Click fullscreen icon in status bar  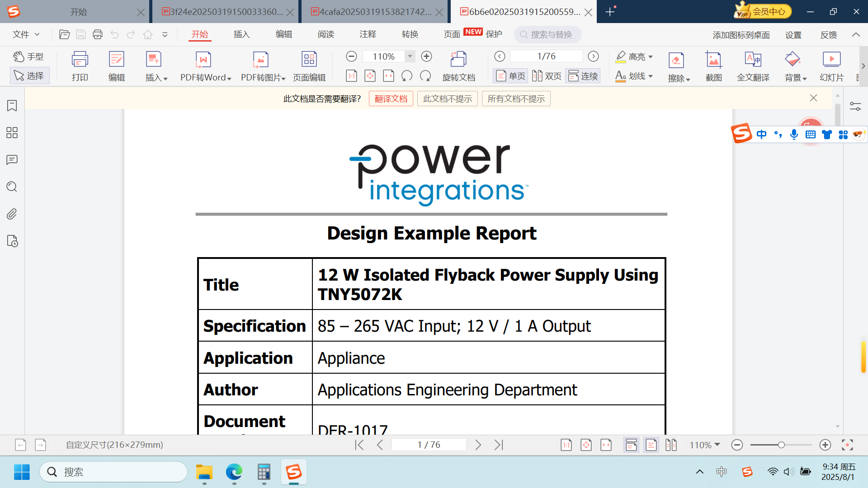pyautogui.click(x=847, y=445)
